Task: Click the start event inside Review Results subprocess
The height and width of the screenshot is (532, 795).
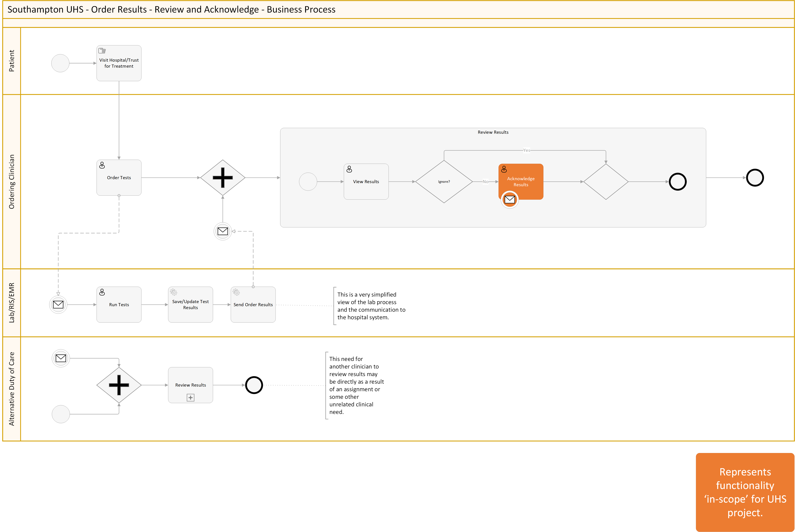Action: pyautogui.click(x=308, y=182)
